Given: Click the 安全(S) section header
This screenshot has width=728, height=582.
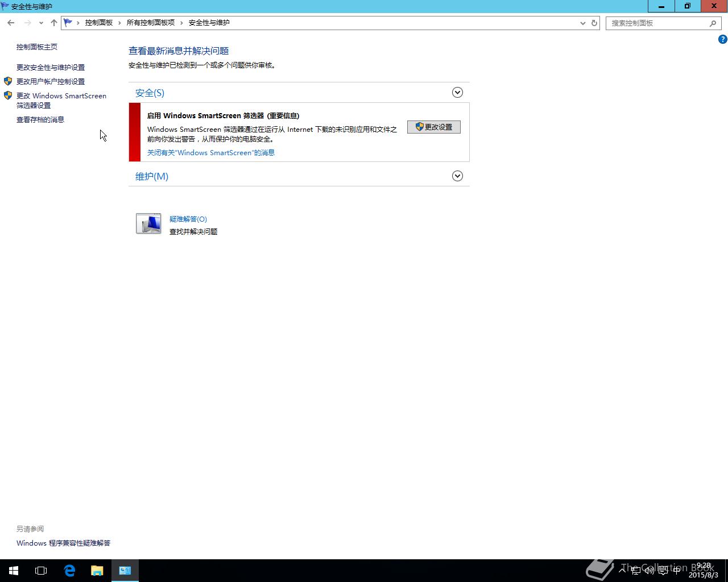Looking at the screenshot, I should point(150,93).
